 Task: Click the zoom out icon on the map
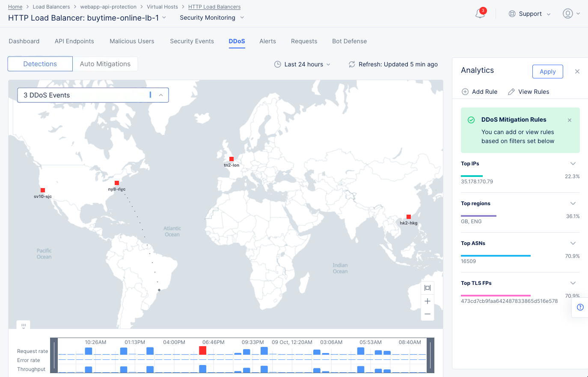[427, 314]
